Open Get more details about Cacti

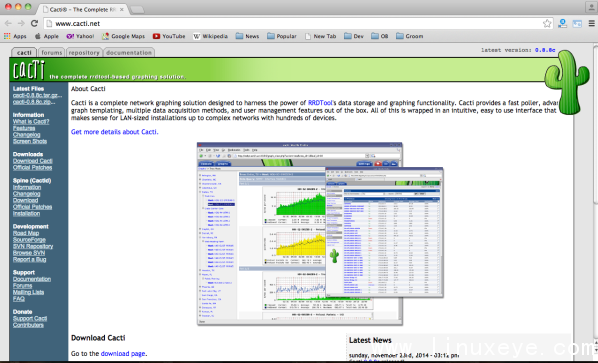point(114,132)
